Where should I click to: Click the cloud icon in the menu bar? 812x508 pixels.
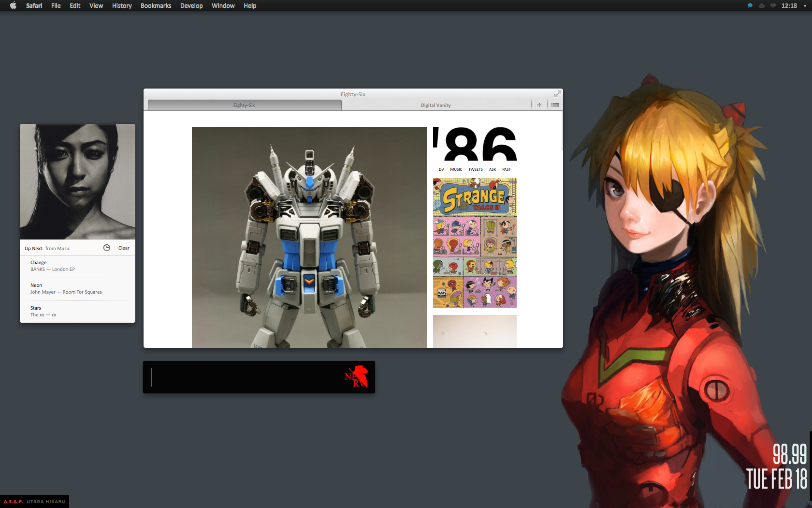762,5
